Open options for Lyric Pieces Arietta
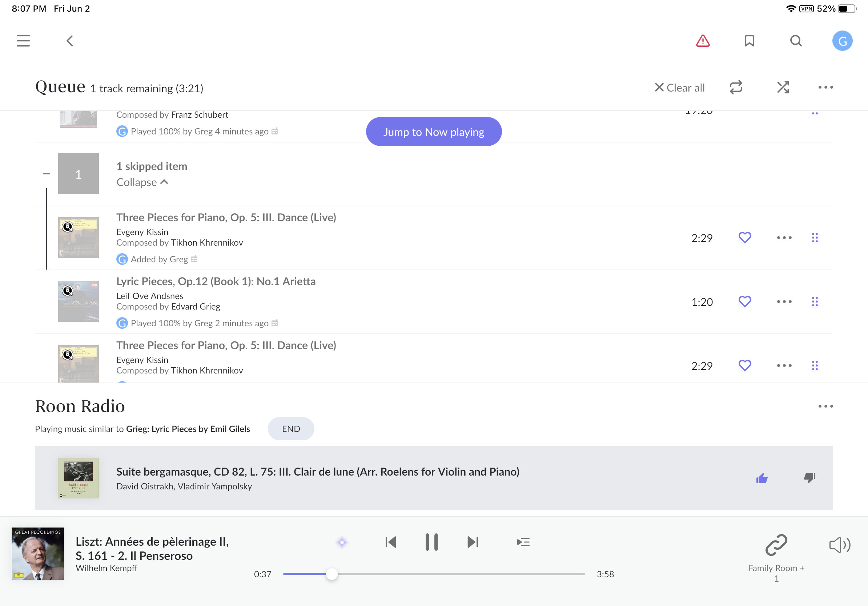The height and width of the screenshot is (606, 868). tap(784, 302)
